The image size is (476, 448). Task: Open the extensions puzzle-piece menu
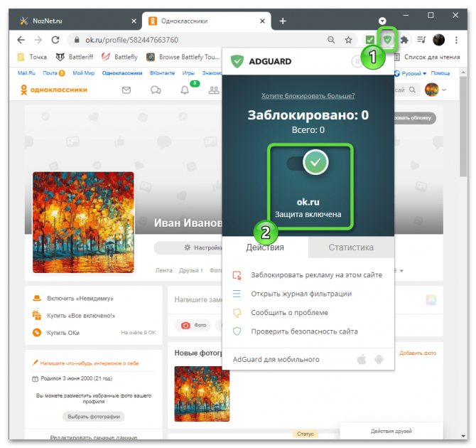404,40
